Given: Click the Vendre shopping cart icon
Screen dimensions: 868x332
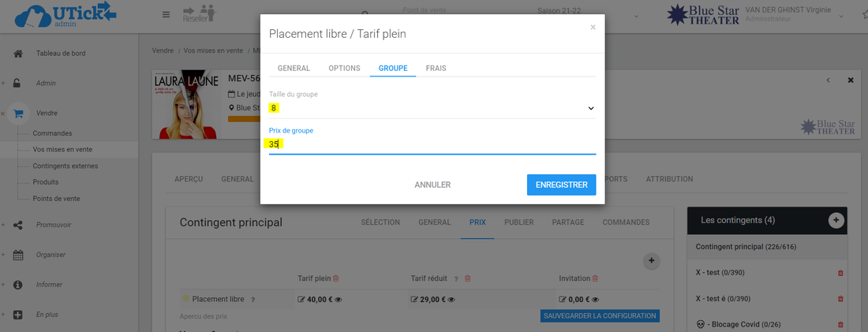Looking at the screenshot, I should coord(18,113).
